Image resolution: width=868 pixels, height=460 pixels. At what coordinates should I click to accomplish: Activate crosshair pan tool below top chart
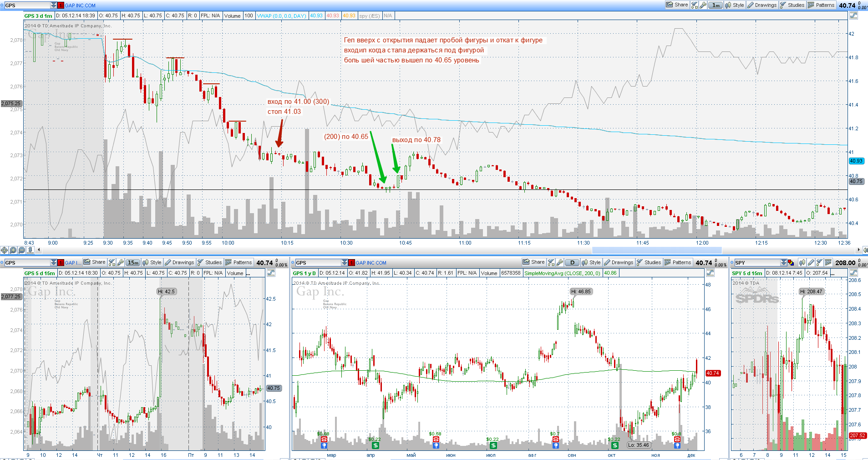click(x=5, y=250)
